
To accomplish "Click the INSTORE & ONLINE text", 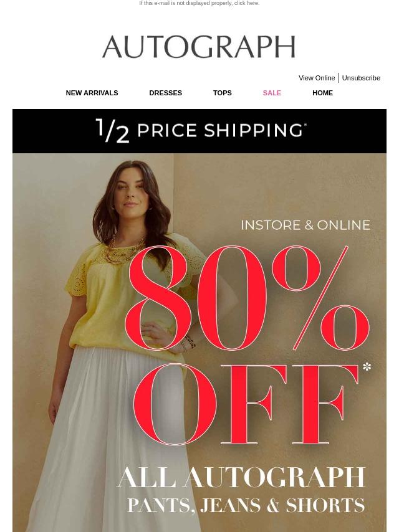I will click(x=305, y=226).
